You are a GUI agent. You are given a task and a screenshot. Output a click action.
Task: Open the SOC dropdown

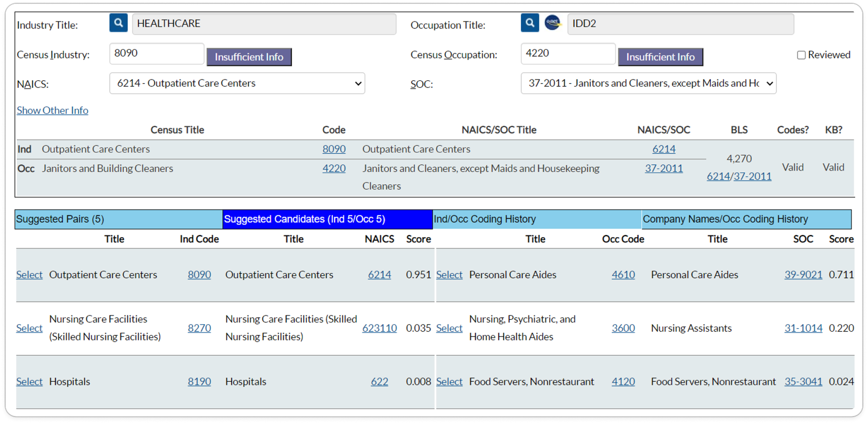[x=648, y=83]
